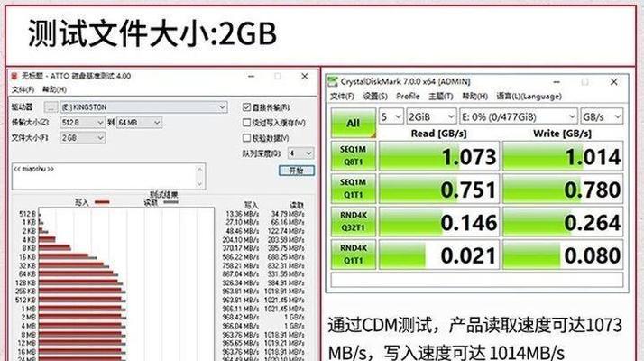Open the 文件(F) menu in CrystalDiskMark
644x361 pixels.
[342, 97]
